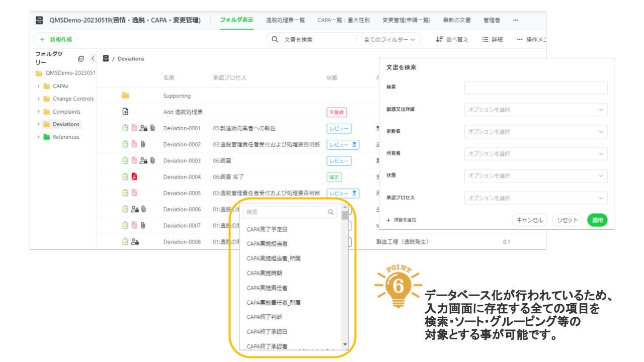The image size is (644, 362).
Task: Click the 検索 text field in search panel
Action: 535,87
